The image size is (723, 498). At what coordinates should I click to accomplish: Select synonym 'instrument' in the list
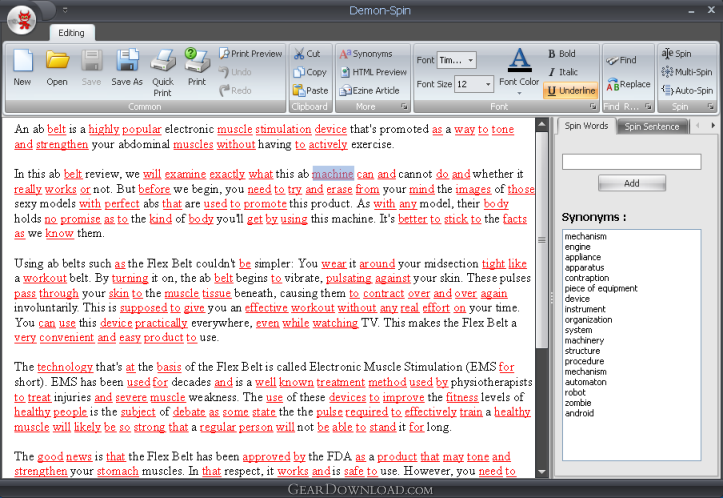coord(585,309)
